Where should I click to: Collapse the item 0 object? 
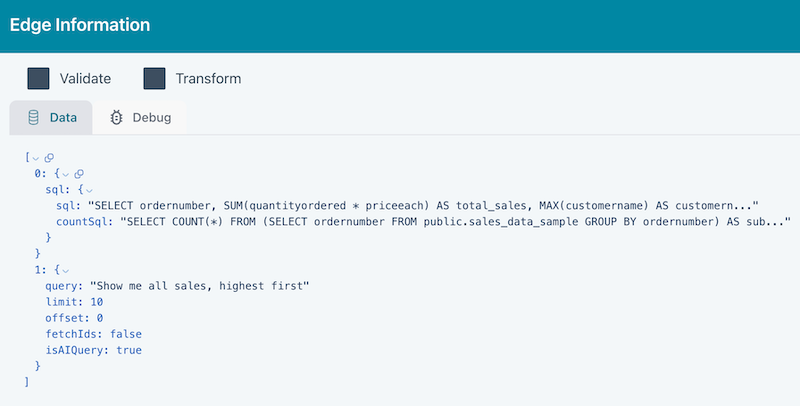click(x=67, y=174)
